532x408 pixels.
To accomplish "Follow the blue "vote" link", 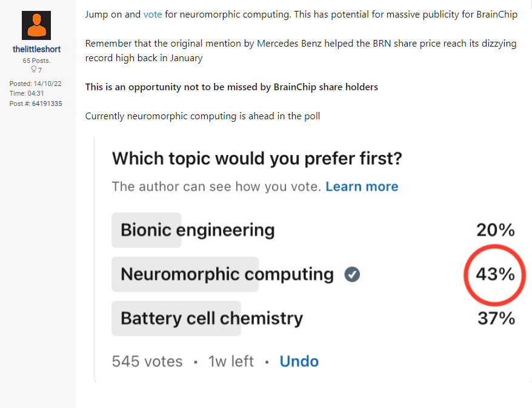I will coord(153,14).
